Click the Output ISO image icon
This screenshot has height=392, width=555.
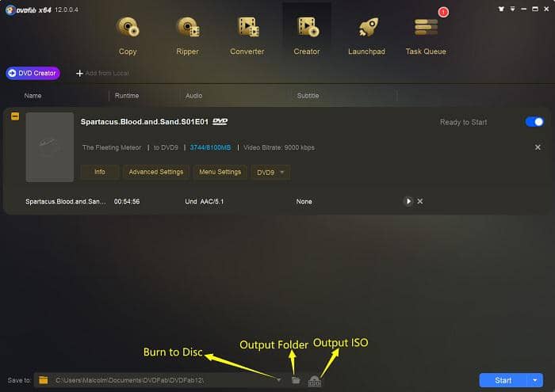point(314,381)
